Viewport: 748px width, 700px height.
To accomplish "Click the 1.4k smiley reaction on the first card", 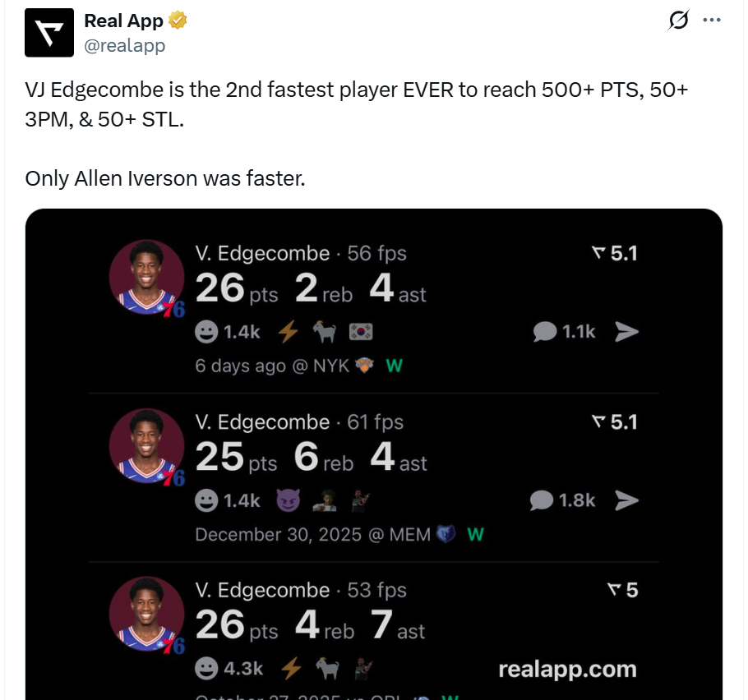I will click(206, 332).
